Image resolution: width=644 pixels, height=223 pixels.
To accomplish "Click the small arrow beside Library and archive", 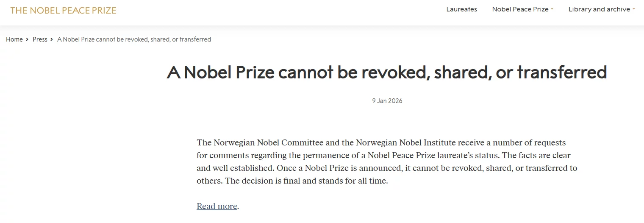I will point(634,9).
